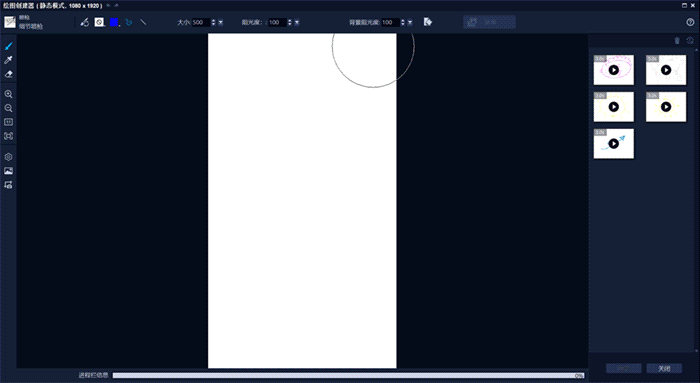Click the 关闭 close button at bottom right
Image resolution: width=700 pixels, height=383 pixels.
pyautogui.click(x=664, y=368)
